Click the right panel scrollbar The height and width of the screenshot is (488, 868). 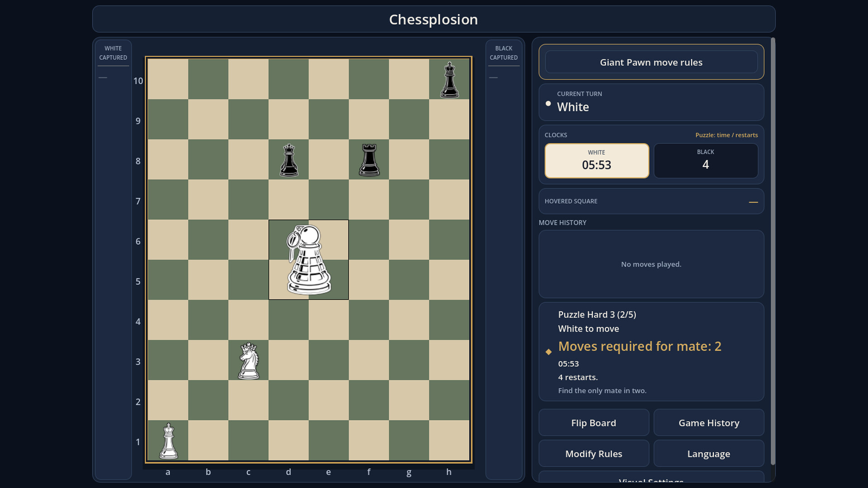773,251
